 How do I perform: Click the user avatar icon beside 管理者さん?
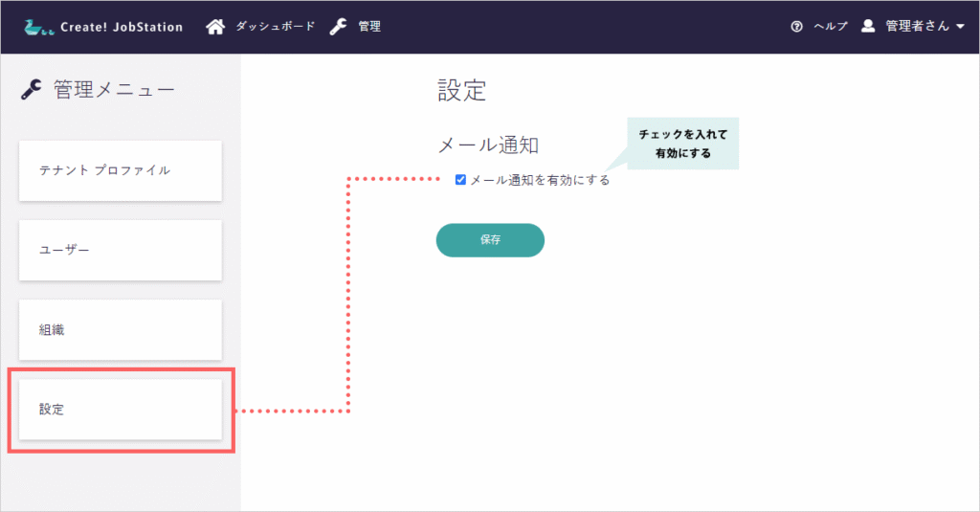tap(868, 26)
